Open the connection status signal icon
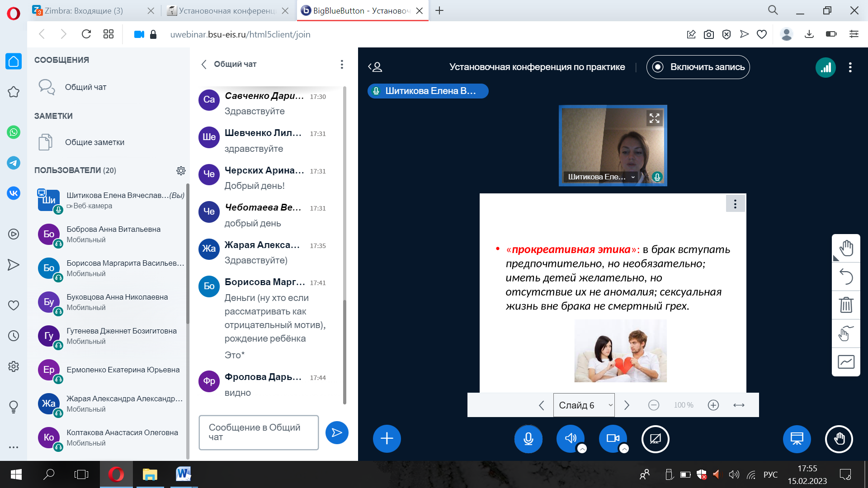The width and height of the screenshot is (868, 488). [826, 67]
